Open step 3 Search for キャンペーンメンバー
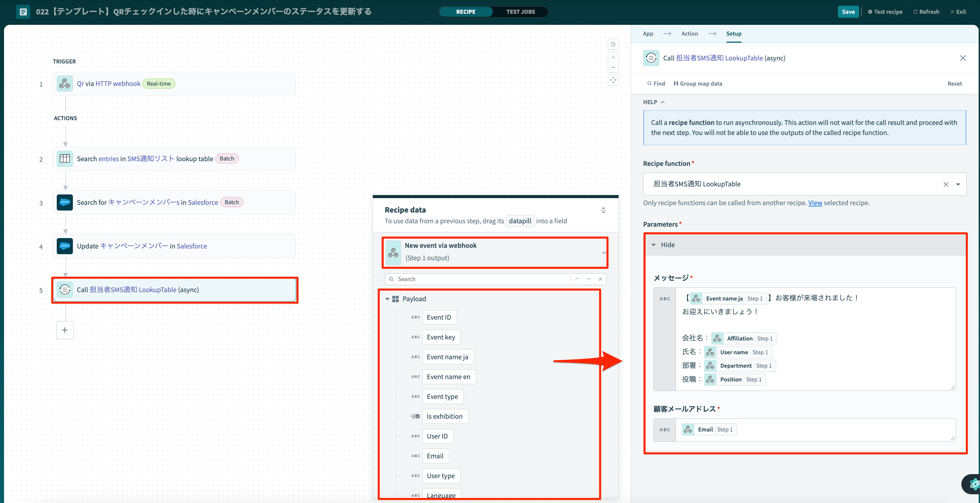 [175, 202]
